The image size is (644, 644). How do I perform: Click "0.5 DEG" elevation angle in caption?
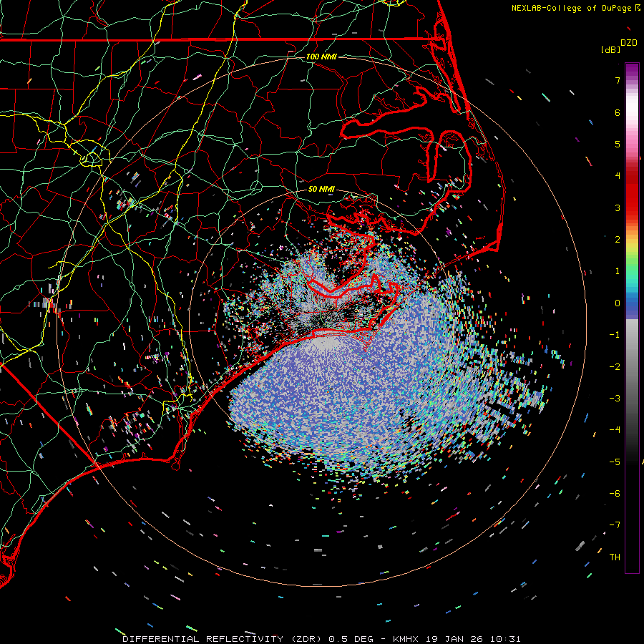coord(351,639)
